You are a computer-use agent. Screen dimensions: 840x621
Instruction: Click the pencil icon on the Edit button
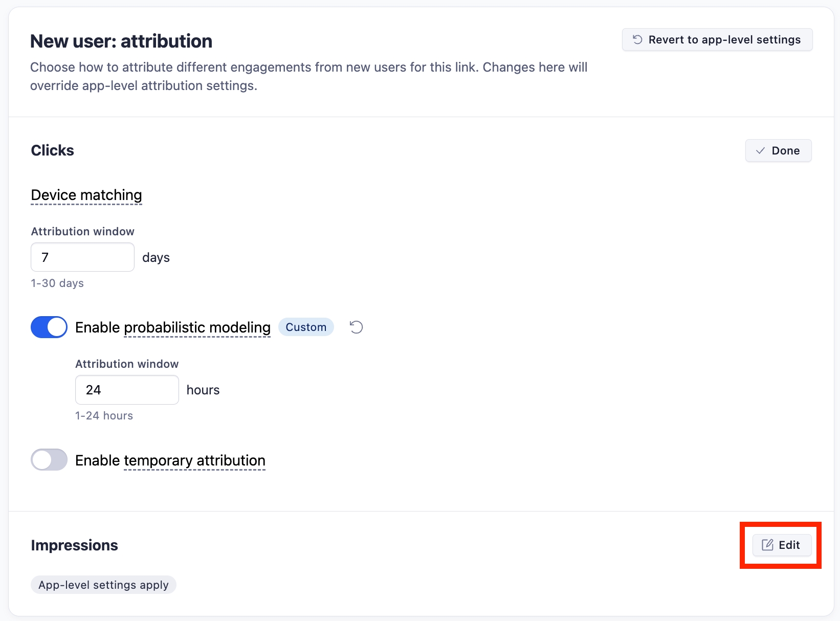click(x=767, y=545)
